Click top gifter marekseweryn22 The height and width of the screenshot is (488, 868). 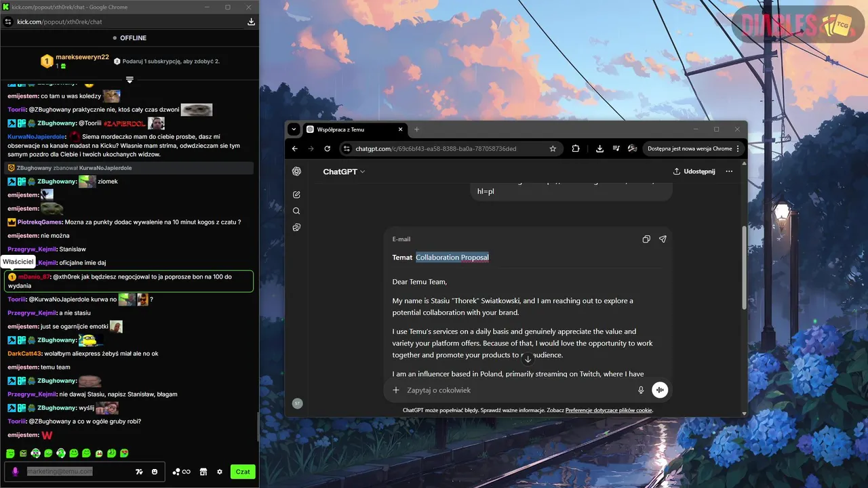click(82, 58)
